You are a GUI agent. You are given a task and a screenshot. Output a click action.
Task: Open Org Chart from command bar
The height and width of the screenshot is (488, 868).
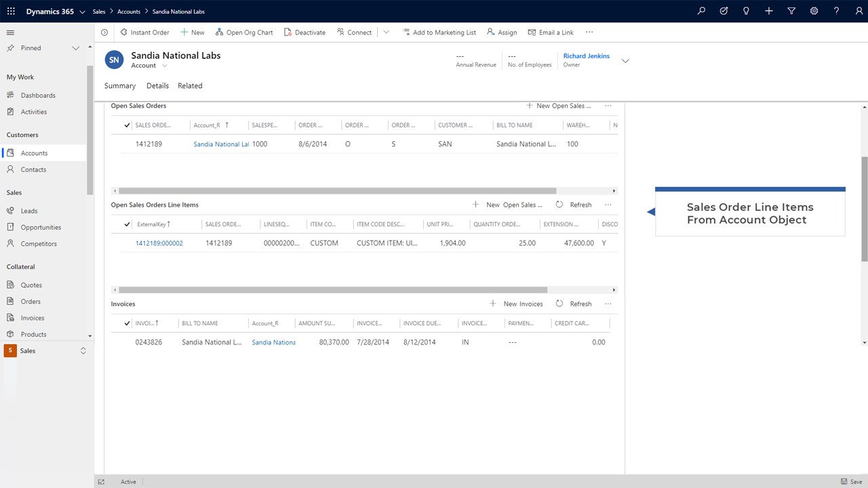pyautogui.click(x=244, y=33)
